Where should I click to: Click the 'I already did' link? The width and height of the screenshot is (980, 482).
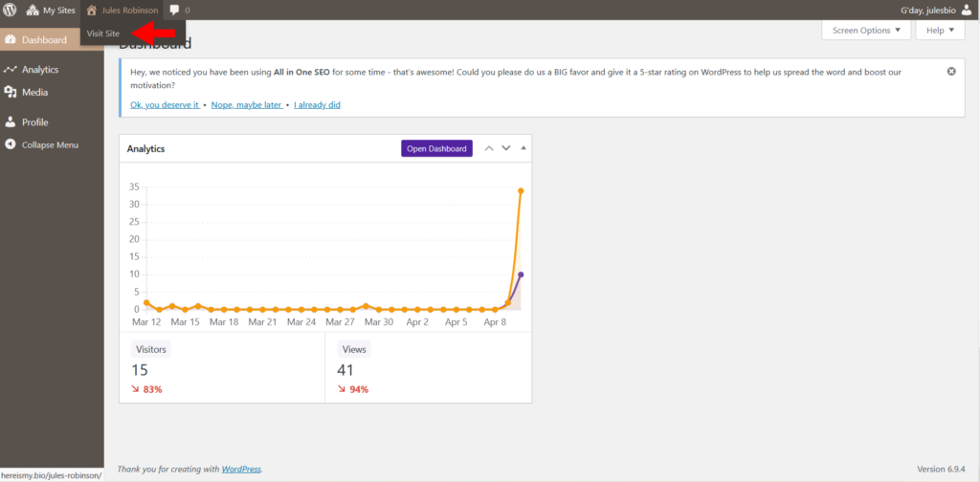tap(317, 105)
